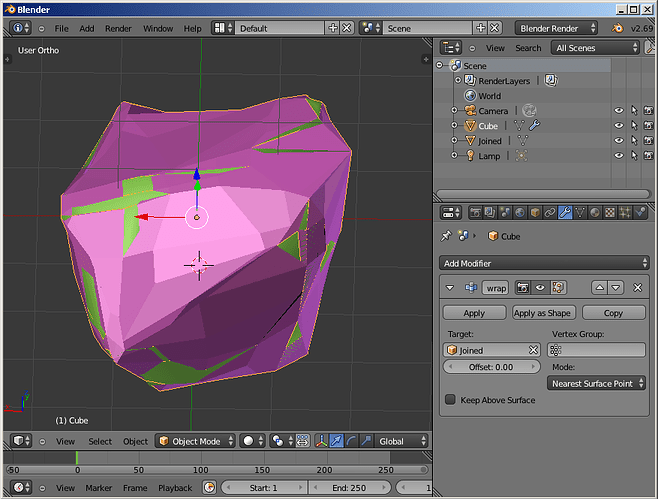Open the Object Data mesh properties tab
This screenshot has width=658, height=499.
pyautogui.click(x=580, y=213)
